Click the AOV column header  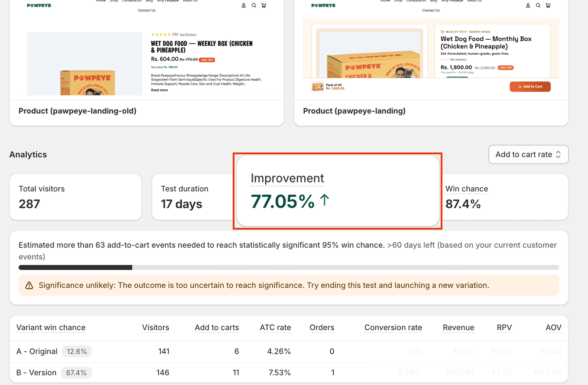click(553, 327)
